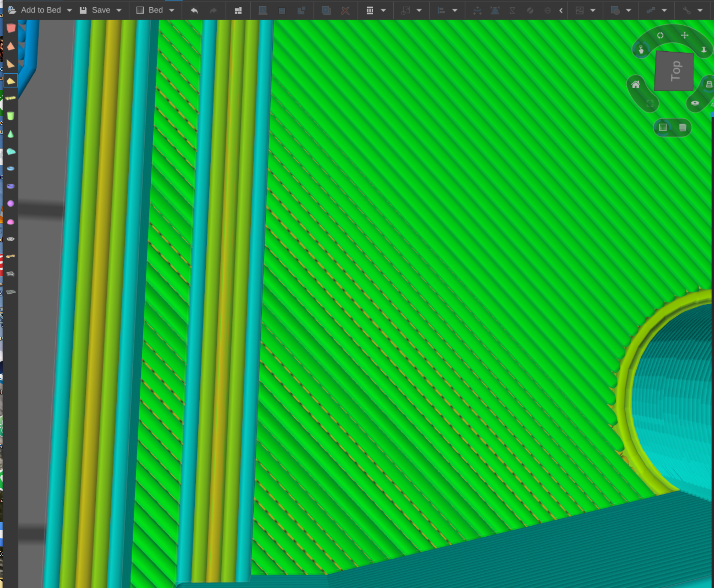The image size is (714, 588).
Task: Click the image converter toolbar icon
Action: coord(579,10)
